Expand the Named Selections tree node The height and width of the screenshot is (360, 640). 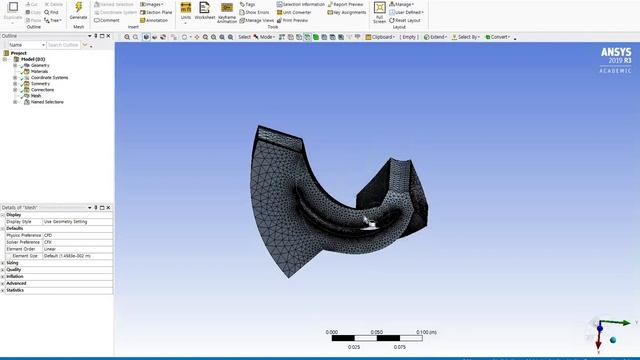click(x=15, y=102)
